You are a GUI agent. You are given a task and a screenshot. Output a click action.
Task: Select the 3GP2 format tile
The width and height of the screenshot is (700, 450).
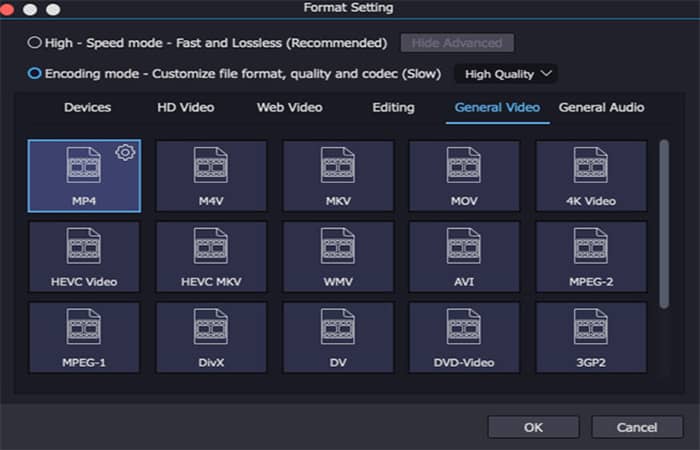tap(591, 338)
